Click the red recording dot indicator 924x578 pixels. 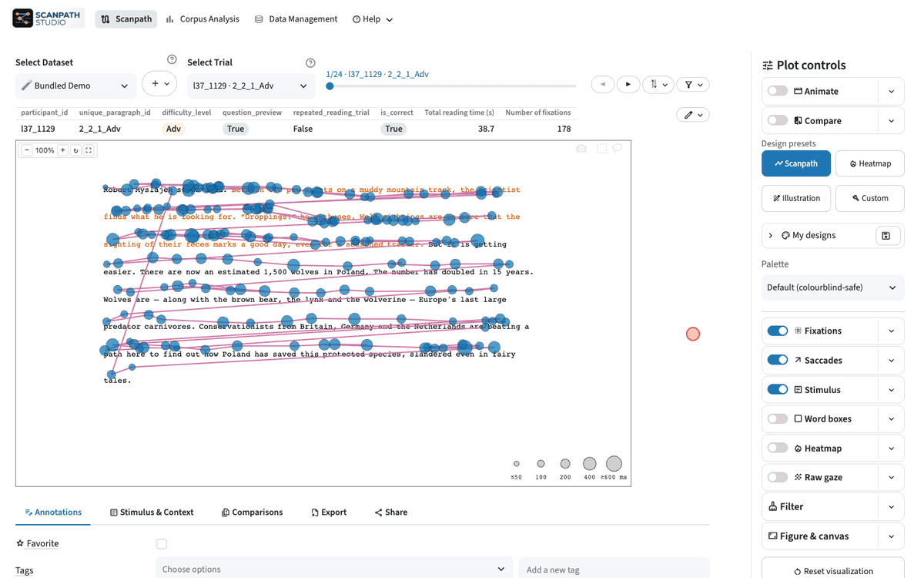[693, 334]
